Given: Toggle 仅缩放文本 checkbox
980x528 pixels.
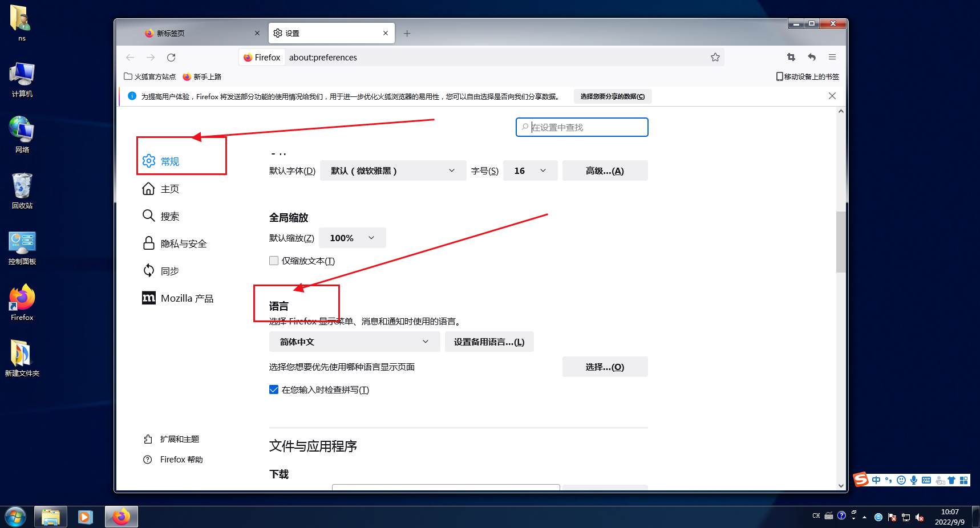Looking at the screenshot, I should [x=274, y=261].
